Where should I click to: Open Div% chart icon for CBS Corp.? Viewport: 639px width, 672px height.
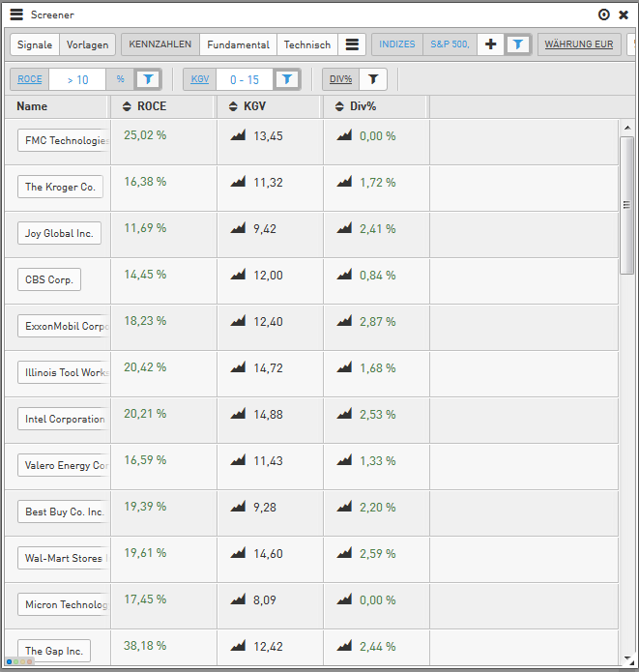click(x=344, y=274)
